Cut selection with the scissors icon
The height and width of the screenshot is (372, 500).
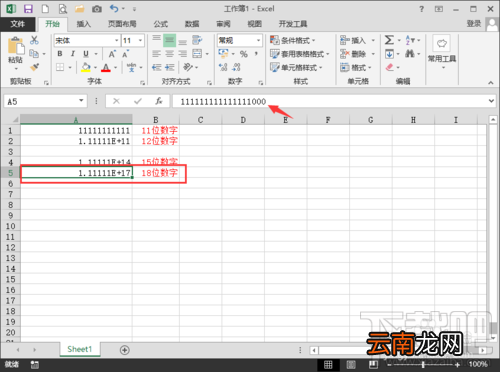pos(34,40)
